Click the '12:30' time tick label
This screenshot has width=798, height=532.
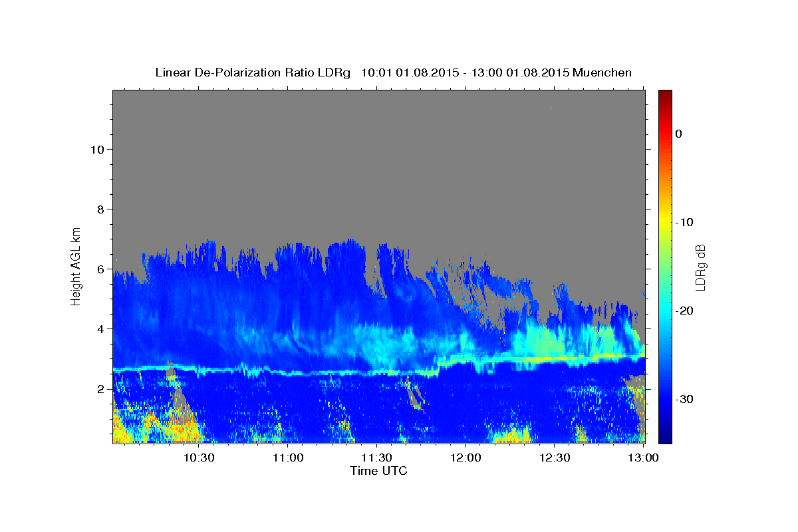point(555,458)
